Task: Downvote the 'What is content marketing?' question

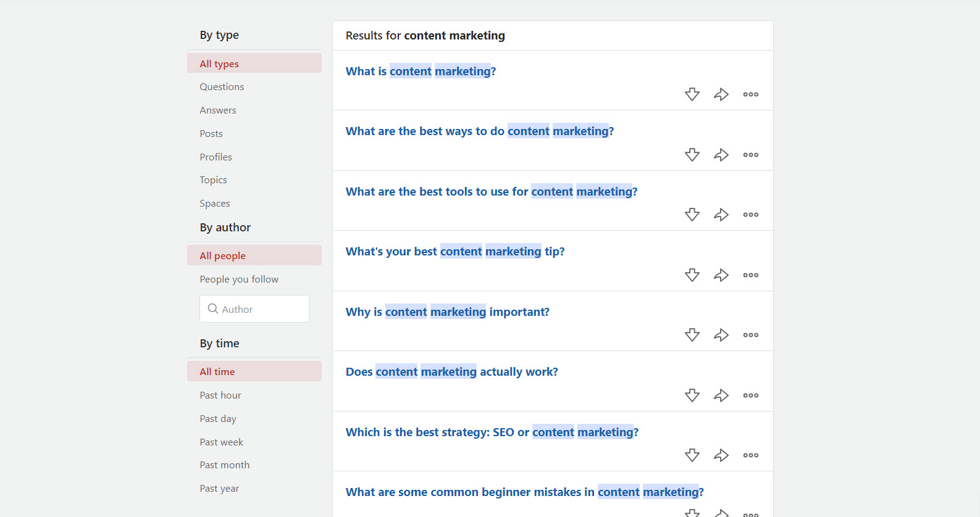Action: (x=692, y=94)
